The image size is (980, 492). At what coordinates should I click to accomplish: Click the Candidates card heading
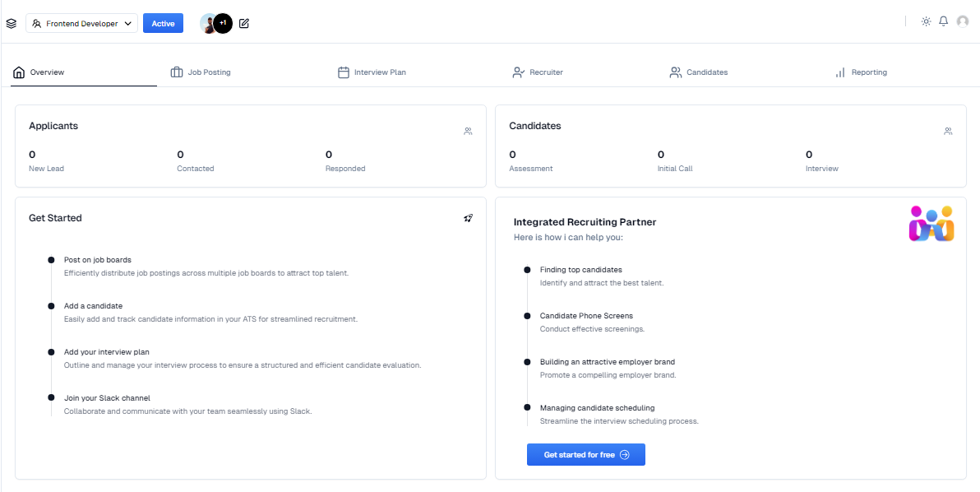click(x=535, y=126)
